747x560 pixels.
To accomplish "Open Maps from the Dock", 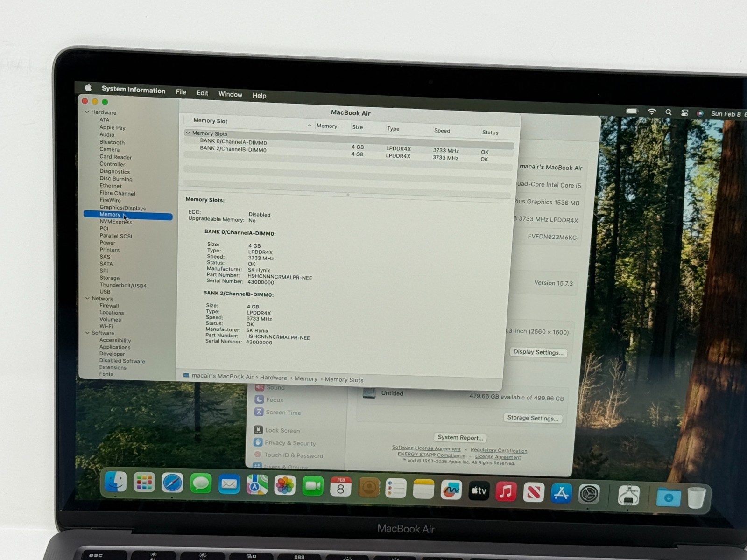I will tap(257, 485).
